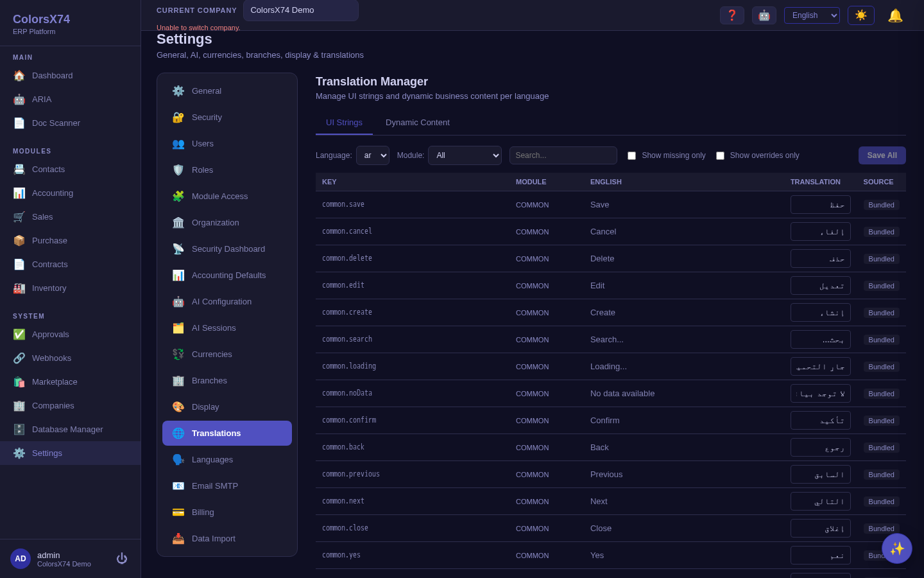This screenshot has width=924, height=578.
Task: Open Approvals in the sidebar
Action: pos(71,335)
